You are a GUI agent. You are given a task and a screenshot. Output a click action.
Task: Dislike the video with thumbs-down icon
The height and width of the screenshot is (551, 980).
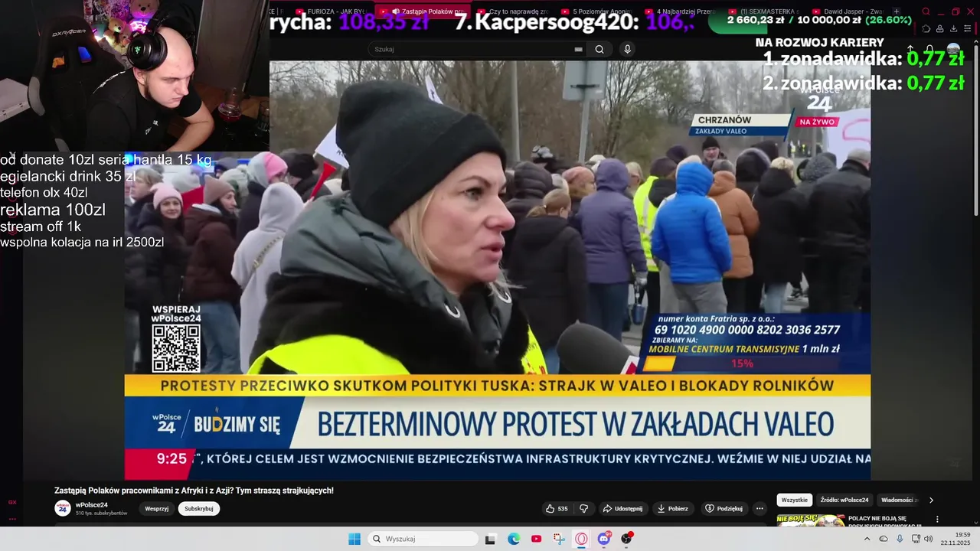pos(584,508)
